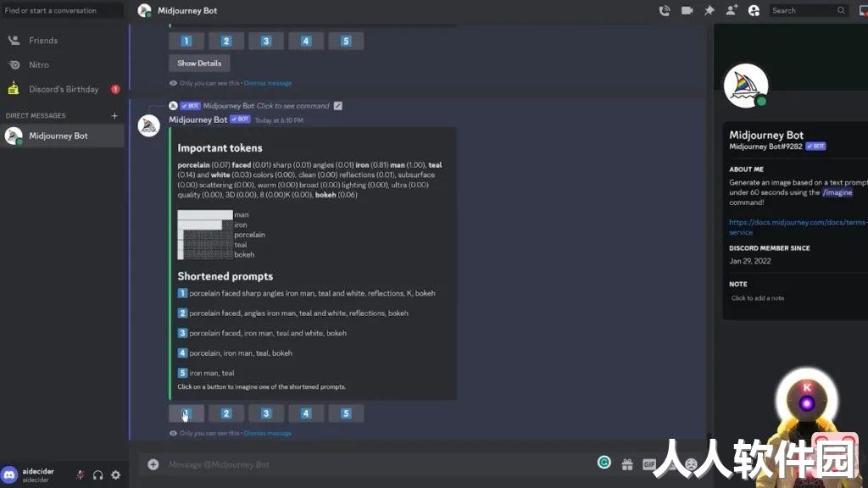The width and height of the screenshot is (868, 488).
Task: Click upper message button 1
Action: pos(186,41)
